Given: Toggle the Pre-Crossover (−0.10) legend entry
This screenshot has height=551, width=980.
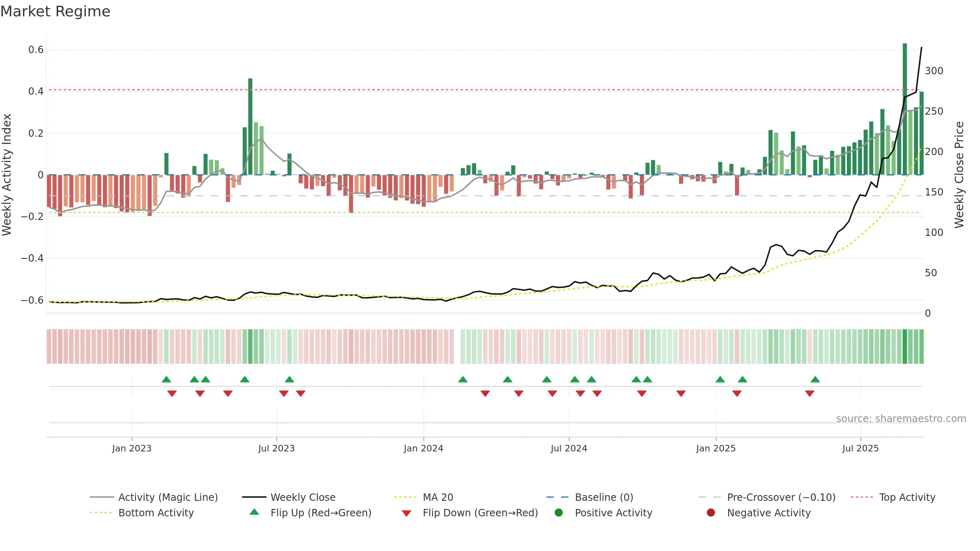Looking at the screenshot, I should (x=767, y=497).
